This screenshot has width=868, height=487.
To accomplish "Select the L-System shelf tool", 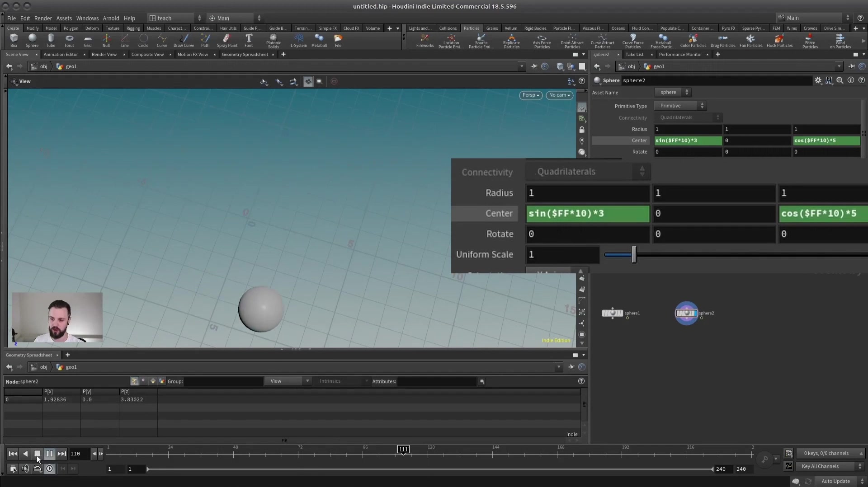I will click(298, 40).
